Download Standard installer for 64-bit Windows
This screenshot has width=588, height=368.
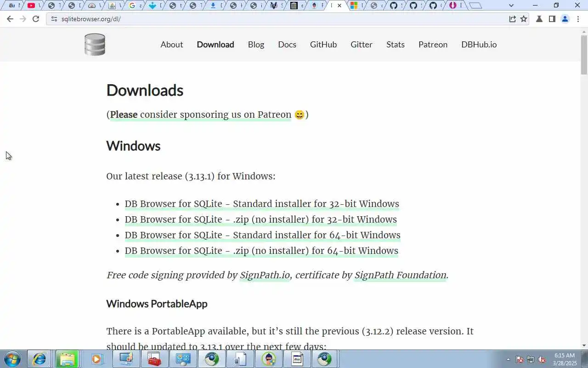pyautogui.click(x=263, y=235)
